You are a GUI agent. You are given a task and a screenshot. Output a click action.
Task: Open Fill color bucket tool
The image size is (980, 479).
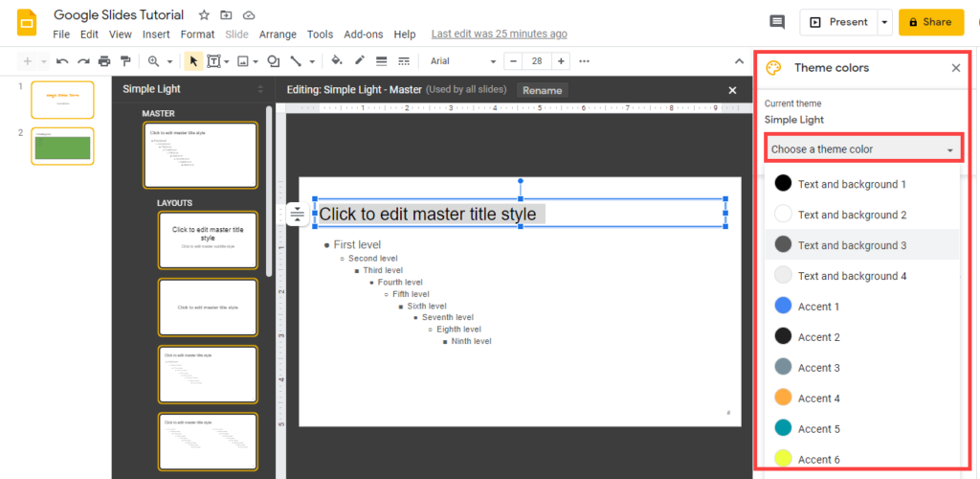click(x=336, y=61)
